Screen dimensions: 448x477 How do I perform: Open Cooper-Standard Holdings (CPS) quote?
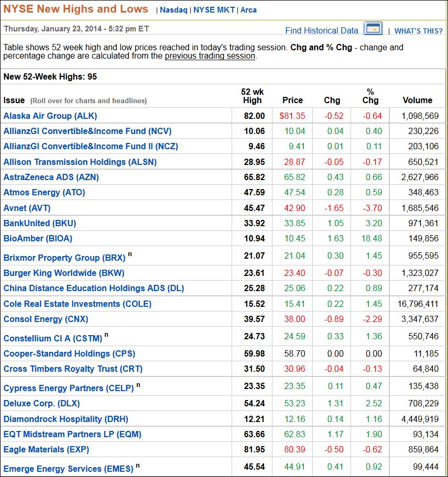tap(69, 353)
